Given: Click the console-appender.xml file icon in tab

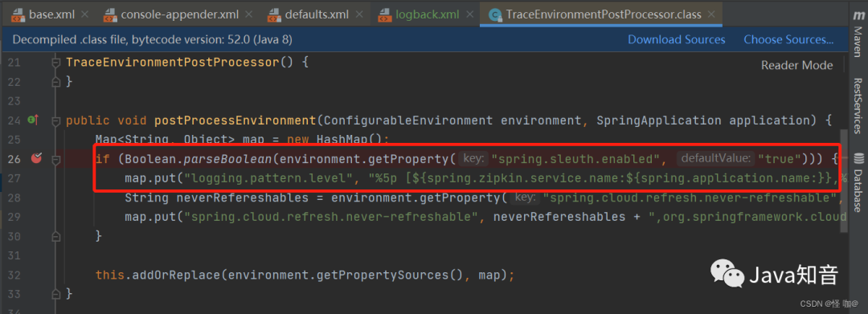Looking at the screenshot, I should 110,15.
